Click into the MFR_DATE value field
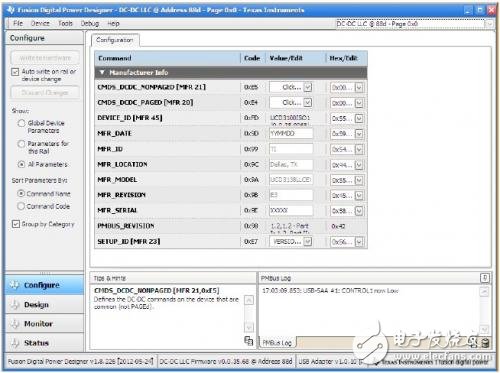 pyautogui.click(x=291, y=133)
